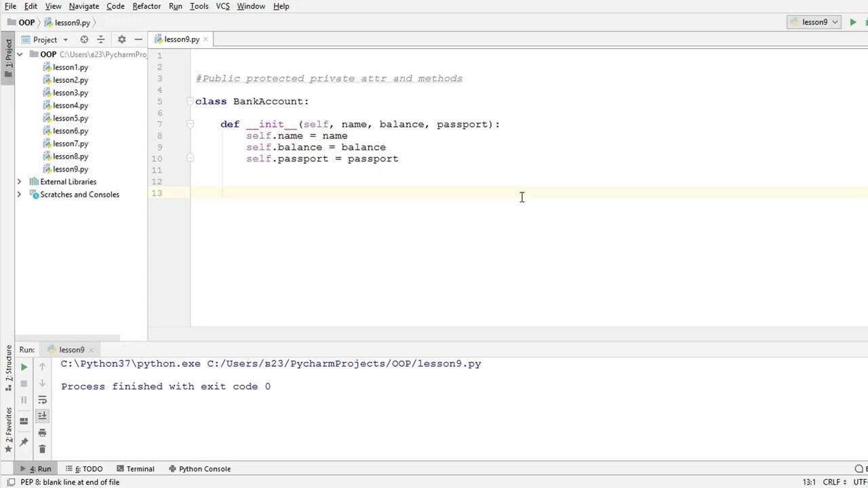Click lesson9.py breadcrumb in navigation bar
The image size is (868, 488).
click(x=67, y=22)
